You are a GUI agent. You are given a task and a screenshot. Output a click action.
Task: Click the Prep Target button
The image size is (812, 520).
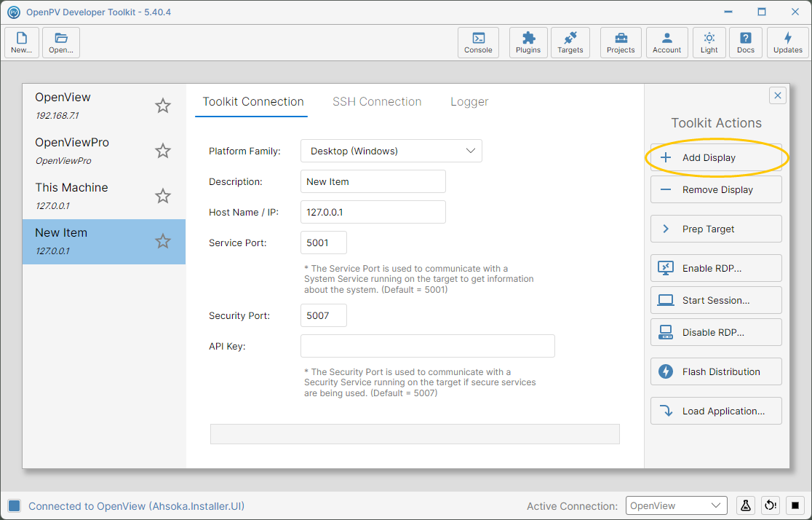pos(716,229)
